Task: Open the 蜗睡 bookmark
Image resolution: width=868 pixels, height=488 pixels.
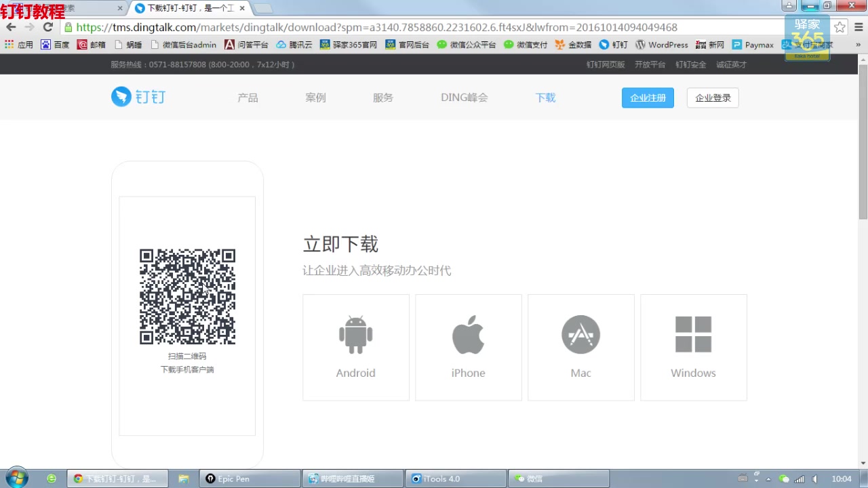Action: tap(128, 45)
